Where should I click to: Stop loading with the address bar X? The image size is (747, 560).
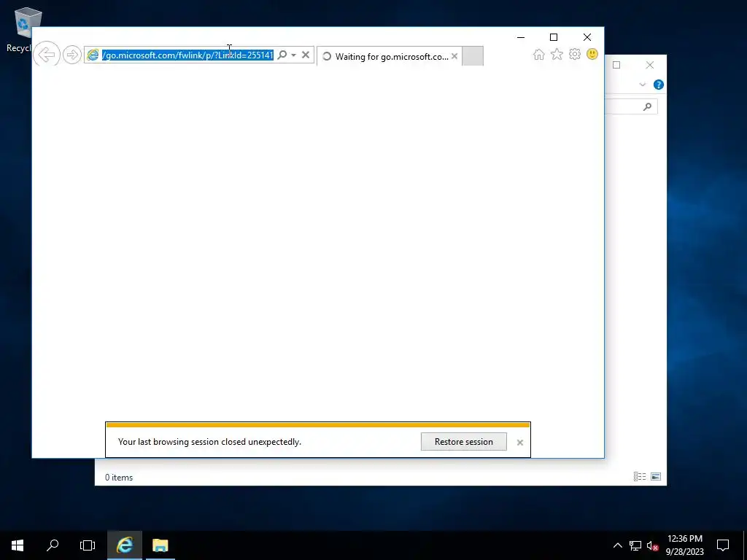[x=306, y=55]
